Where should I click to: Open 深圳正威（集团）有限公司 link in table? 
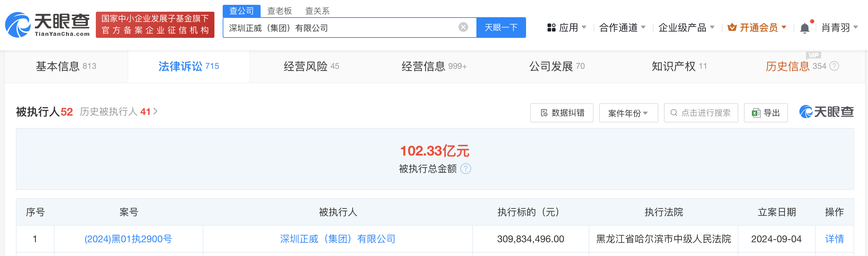338,239
